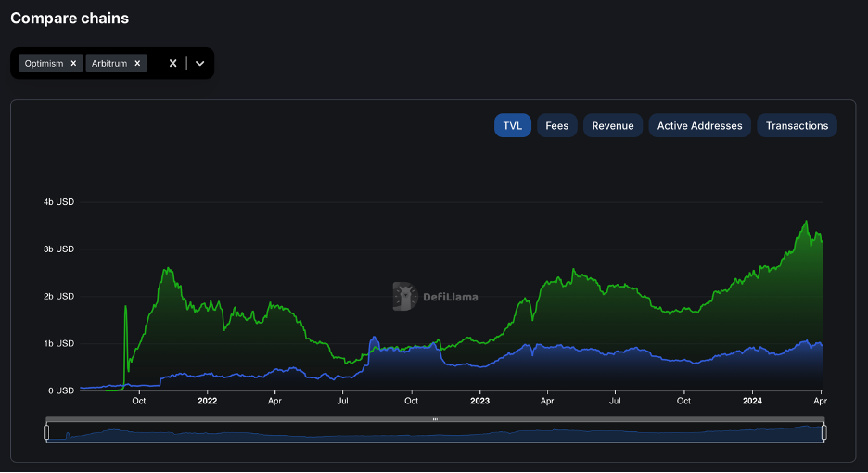This screenshot has height=473, width=868.
Task: Show the Transactions chart
Action: tap(797, 126)
